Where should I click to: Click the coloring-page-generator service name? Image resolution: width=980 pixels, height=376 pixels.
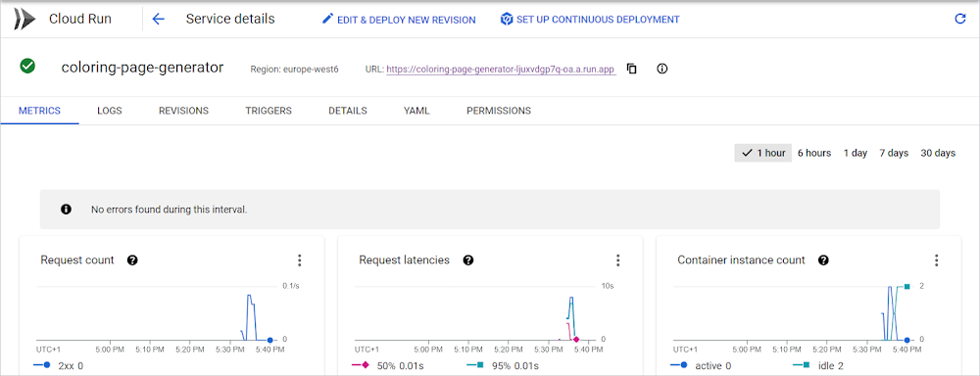click(x=142, y=68)
